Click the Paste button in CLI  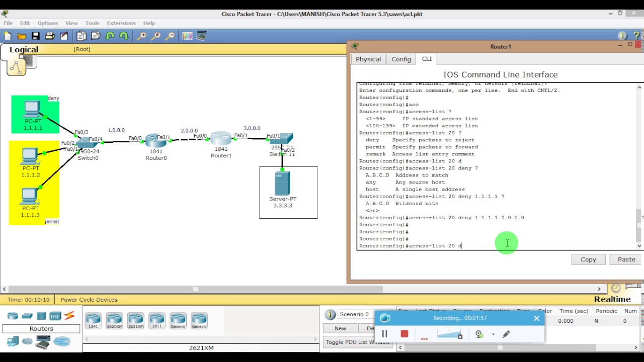click(626, 259)
